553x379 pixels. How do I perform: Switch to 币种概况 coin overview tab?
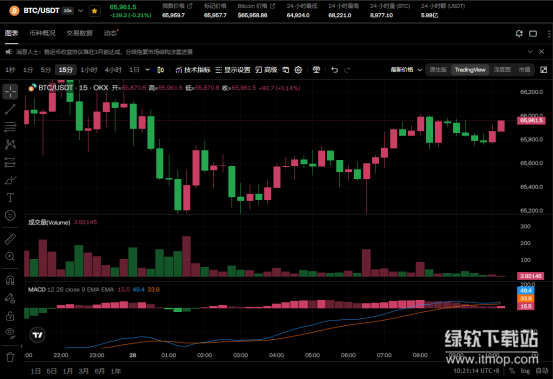[42, 33]
